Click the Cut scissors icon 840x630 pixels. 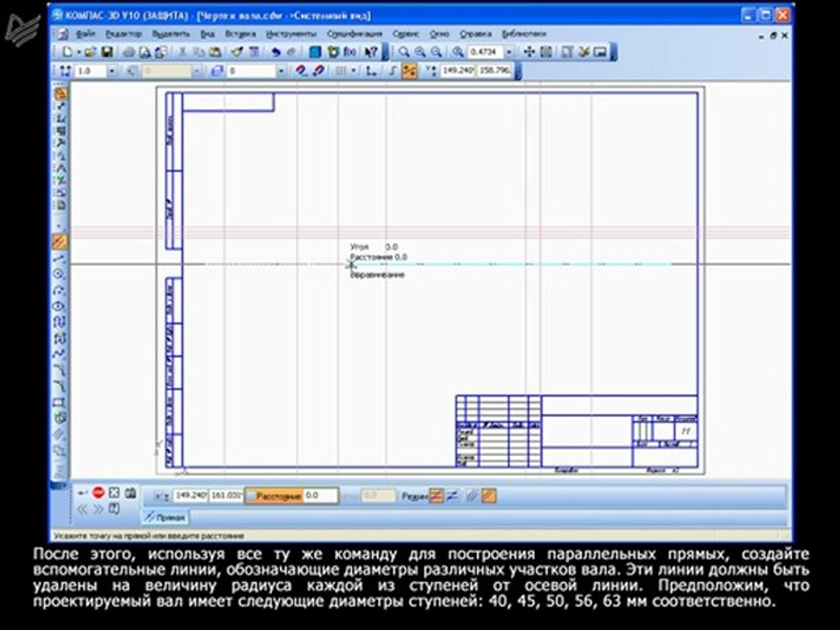click(182, 52)
